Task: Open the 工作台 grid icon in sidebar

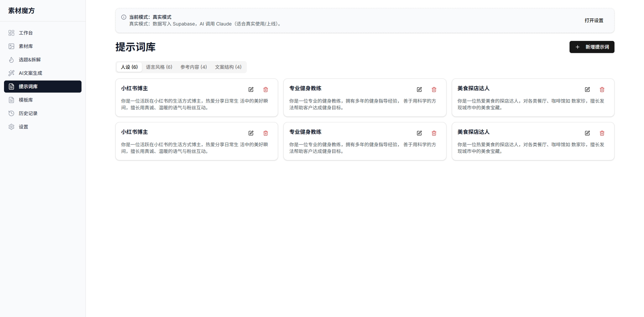Action: tap(11, 33)
